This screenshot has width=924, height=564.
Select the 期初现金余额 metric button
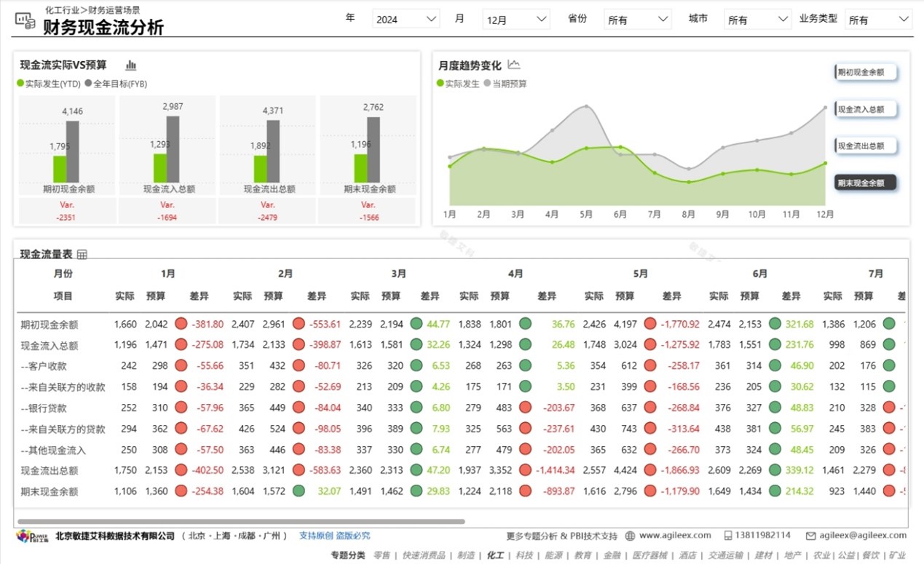865,72
